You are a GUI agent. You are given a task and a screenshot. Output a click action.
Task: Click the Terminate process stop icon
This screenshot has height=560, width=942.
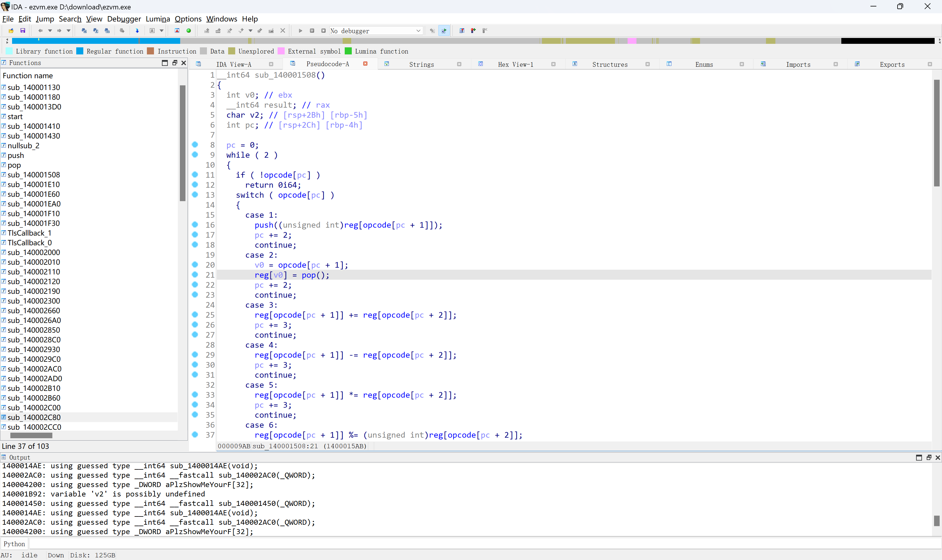point(323,31)
